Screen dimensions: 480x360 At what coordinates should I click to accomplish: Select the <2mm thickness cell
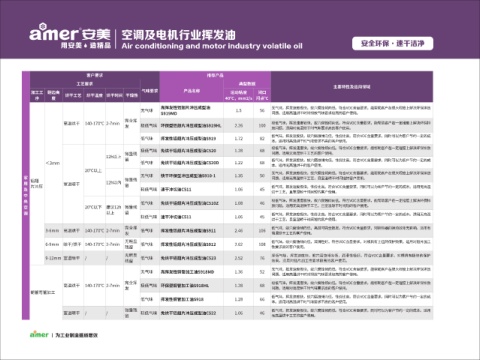(53, 163)
